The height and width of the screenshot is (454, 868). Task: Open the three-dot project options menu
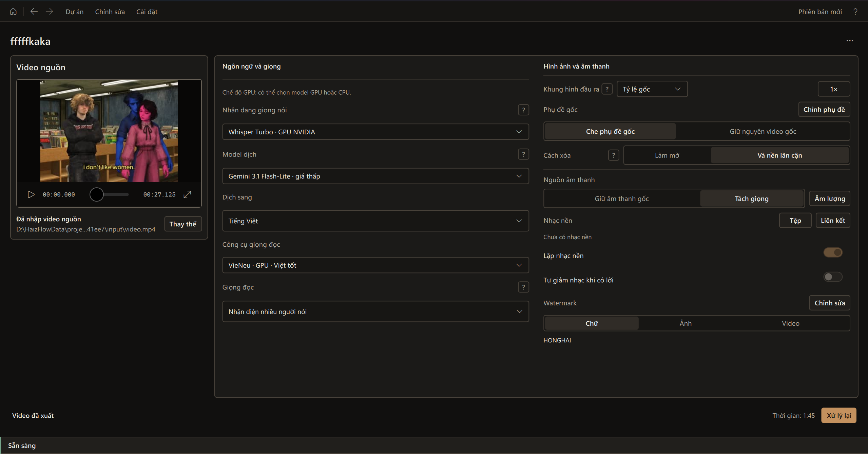(x=850, y=41)
